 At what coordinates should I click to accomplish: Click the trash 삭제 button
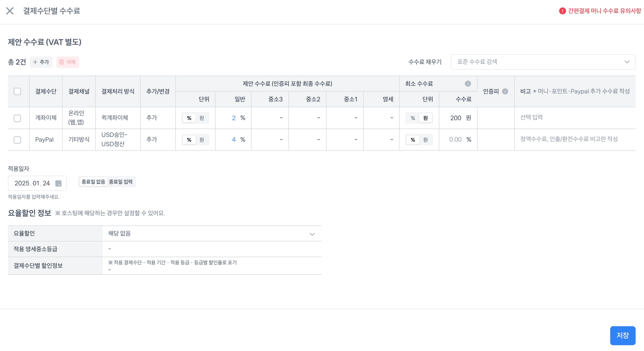point(68,62)
